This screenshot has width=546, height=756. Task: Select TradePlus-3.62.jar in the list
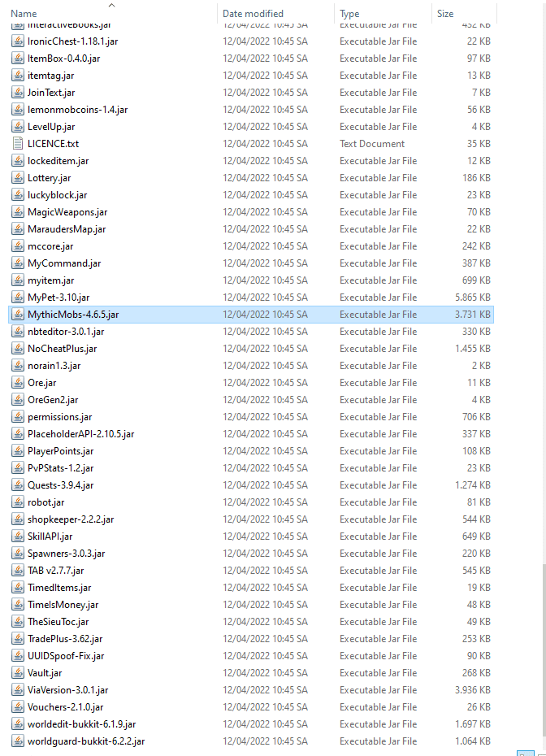pos(65,639)
